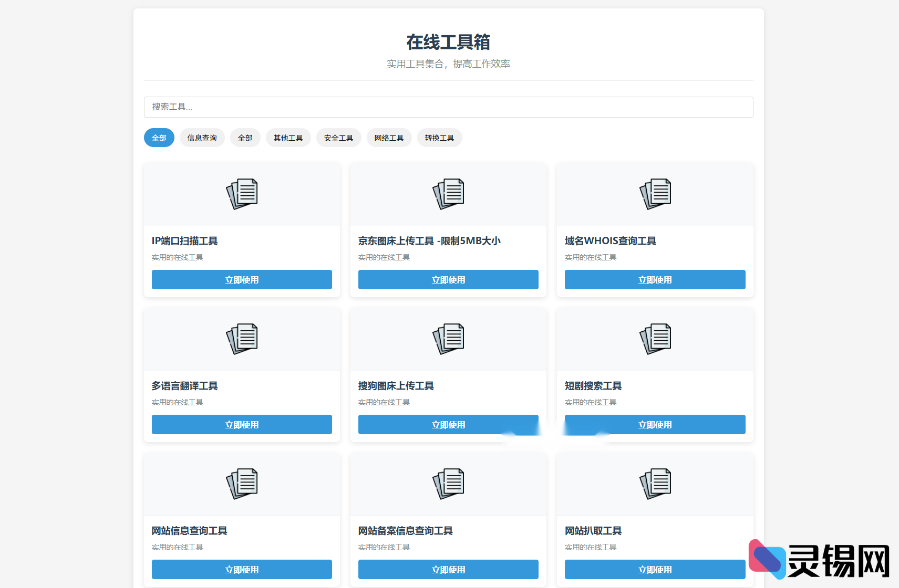
Task: Click the 网站信息查询工具 document icon
Action: pyautogui.click(x=241, y=483)
